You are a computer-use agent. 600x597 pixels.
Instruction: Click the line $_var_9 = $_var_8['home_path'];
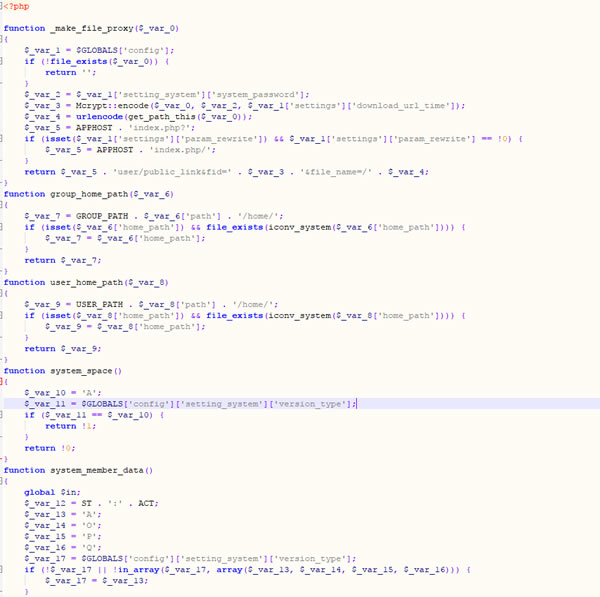[x=125, y=327]
